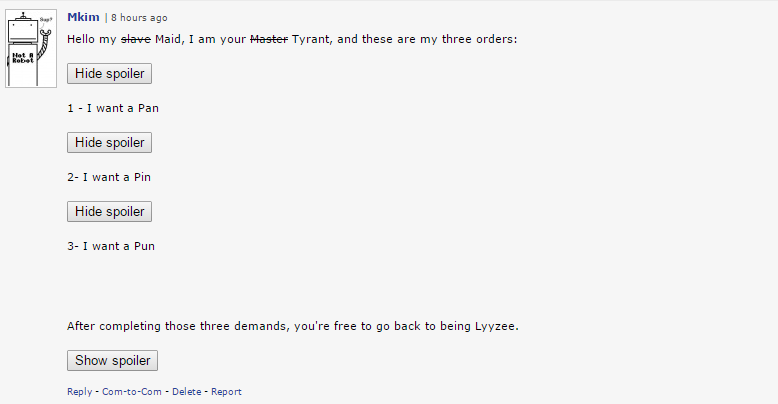Open the Mkim username link

pyautogui.click(x=83, y=18)
